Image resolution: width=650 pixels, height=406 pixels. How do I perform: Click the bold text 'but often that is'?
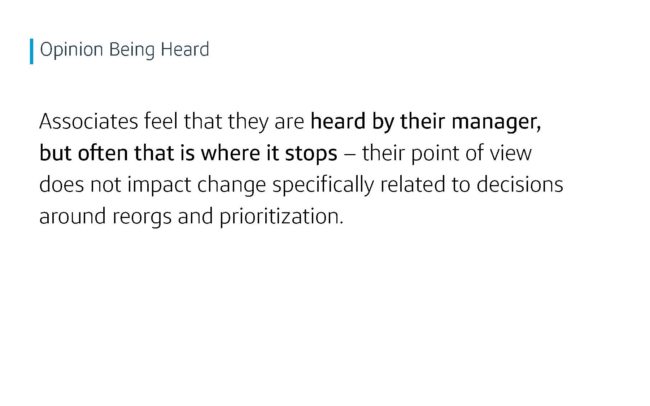coord(117,153)
